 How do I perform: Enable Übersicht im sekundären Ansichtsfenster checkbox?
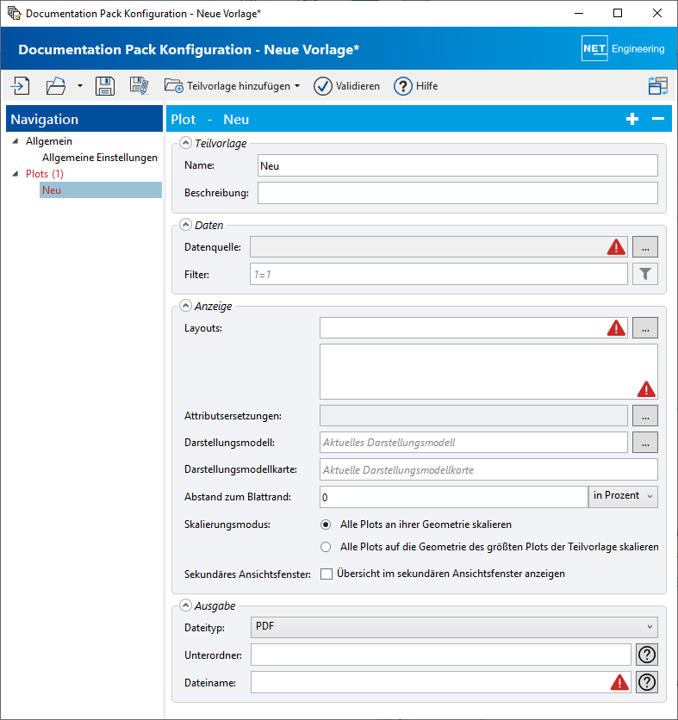pos(326,574)
